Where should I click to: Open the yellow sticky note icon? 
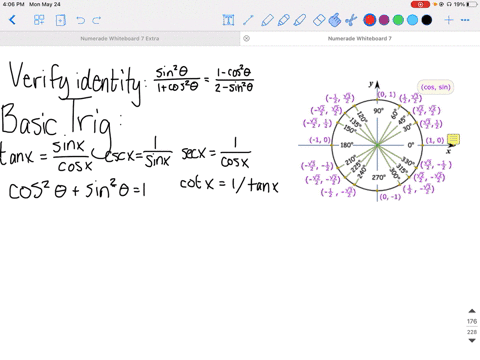453,139
